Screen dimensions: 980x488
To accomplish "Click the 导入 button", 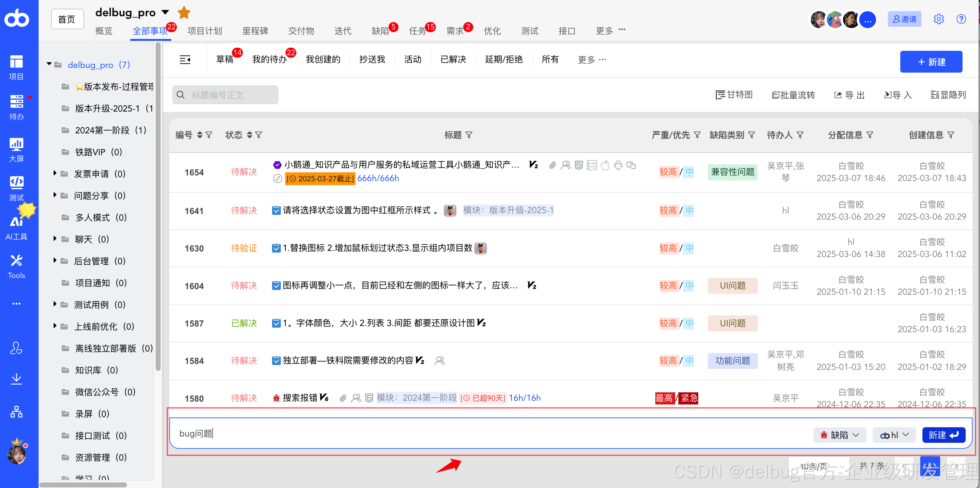I will 898,95.
